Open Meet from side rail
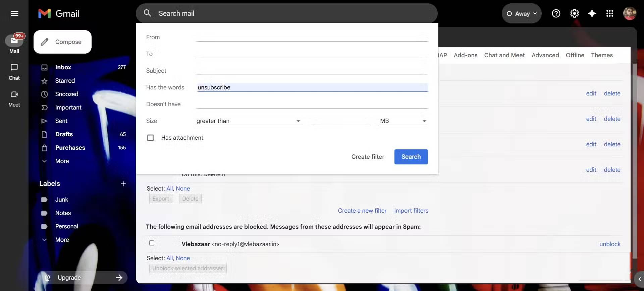 pos(14,98)
